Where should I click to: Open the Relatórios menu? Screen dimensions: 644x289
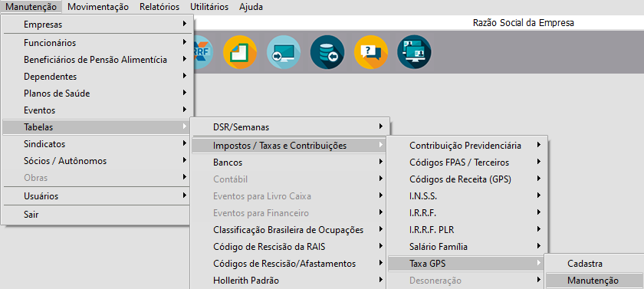pyautogui.click(x=159, y=7)
